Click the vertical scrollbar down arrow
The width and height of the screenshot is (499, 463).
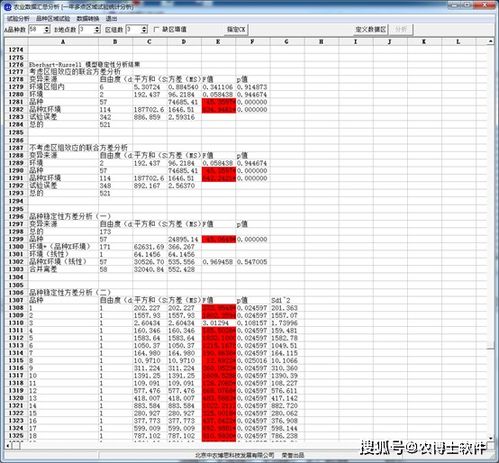point(490,438)
